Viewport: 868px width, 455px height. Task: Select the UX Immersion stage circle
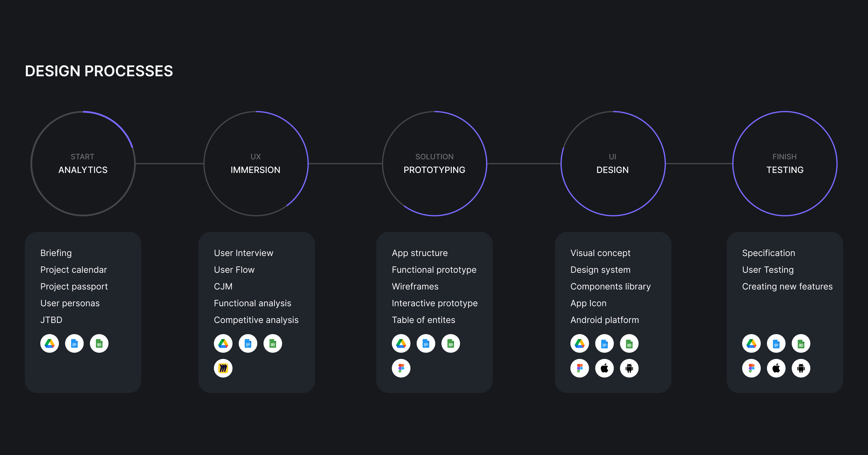point(256,164)
